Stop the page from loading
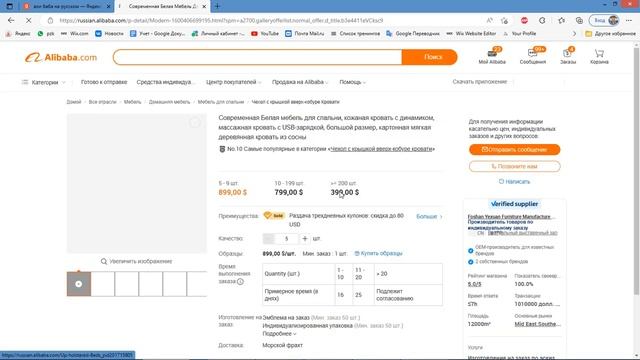The image size is (640, 360). (29, 20)
